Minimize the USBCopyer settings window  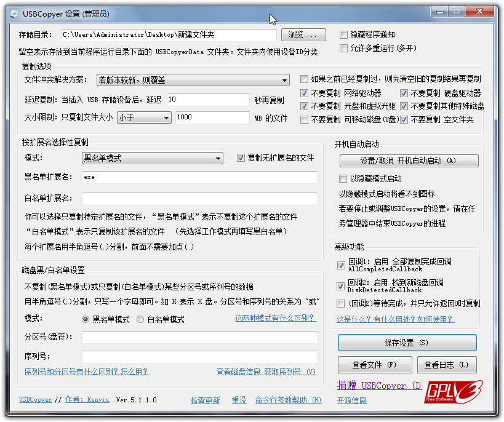click(x=440, y=12)
